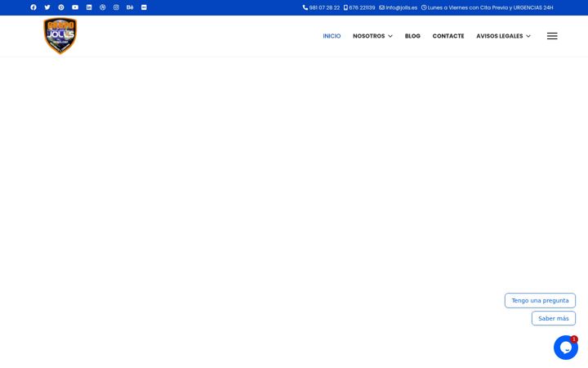Go to the BLOG page
The height and width of the screenshot is (368, 588).
click(412, 36)
